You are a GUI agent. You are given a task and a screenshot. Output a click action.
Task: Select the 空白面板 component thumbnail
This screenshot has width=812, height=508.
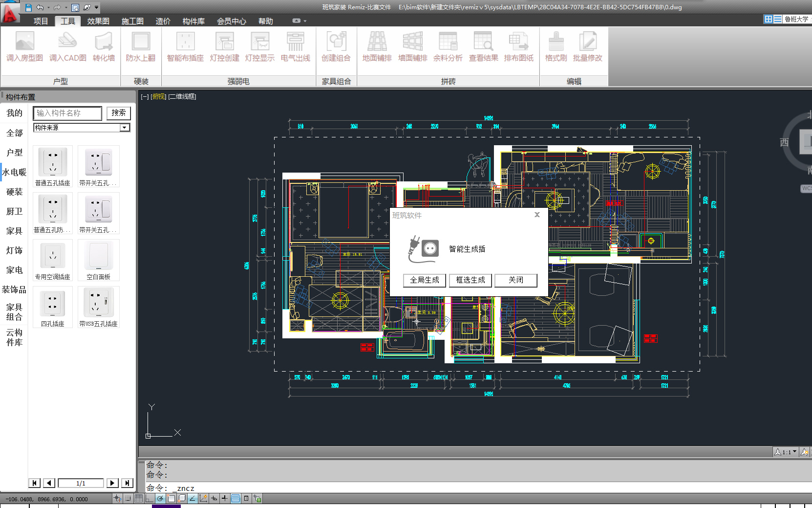pyautogui.click(x=99, y=260)
